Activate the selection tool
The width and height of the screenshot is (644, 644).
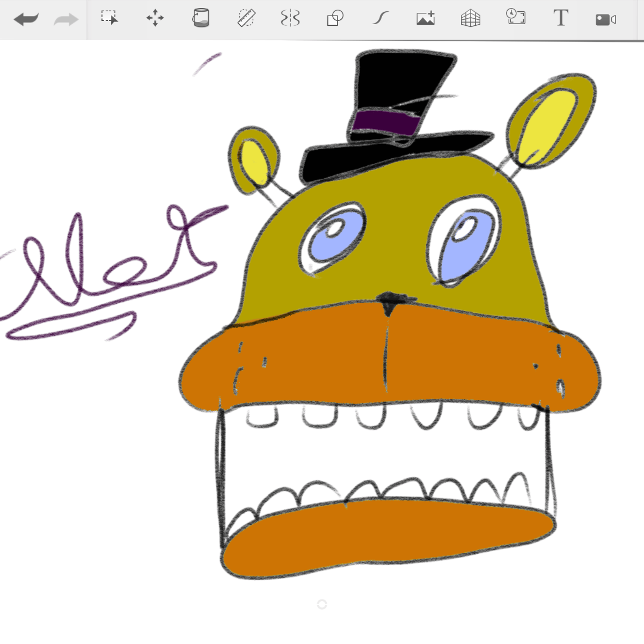(110, 18)
